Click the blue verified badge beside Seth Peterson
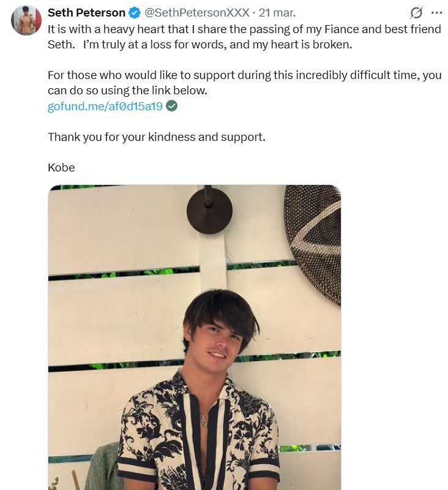Viewport: 448px width, 490px height. click(135, 13)
